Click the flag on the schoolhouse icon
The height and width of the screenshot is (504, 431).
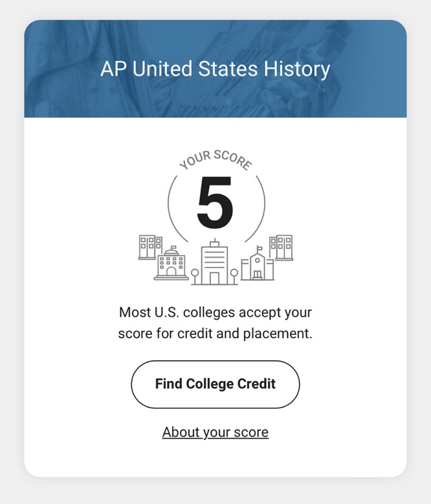[260, 249]
